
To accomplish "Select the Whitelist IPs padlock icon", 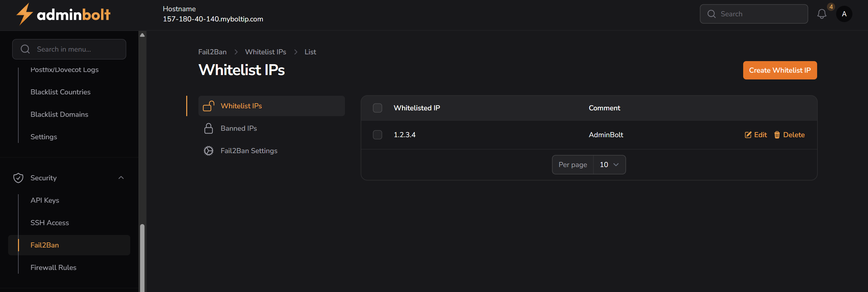I will [209, 106].
